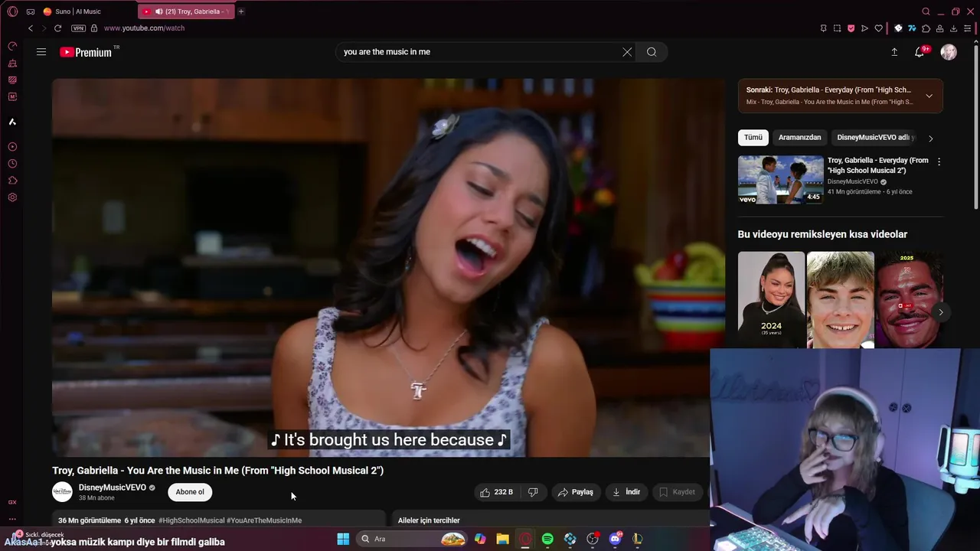The height and width of the screenshot is (551, 980).
Task: Open site security padlock info
Action: point(94,28)
